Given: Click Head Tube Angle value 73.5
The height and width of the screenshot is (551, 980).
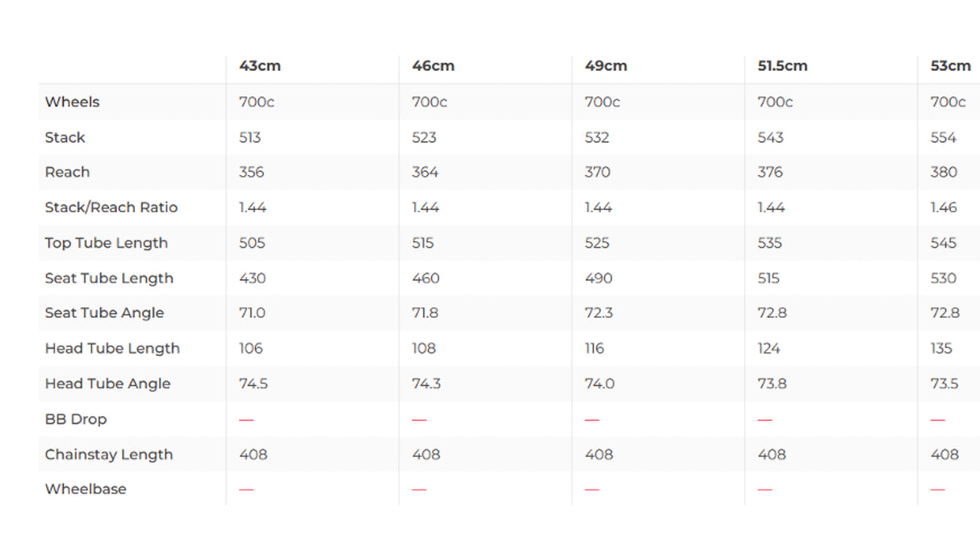Looking at the screenshot, I should point(944,384).
